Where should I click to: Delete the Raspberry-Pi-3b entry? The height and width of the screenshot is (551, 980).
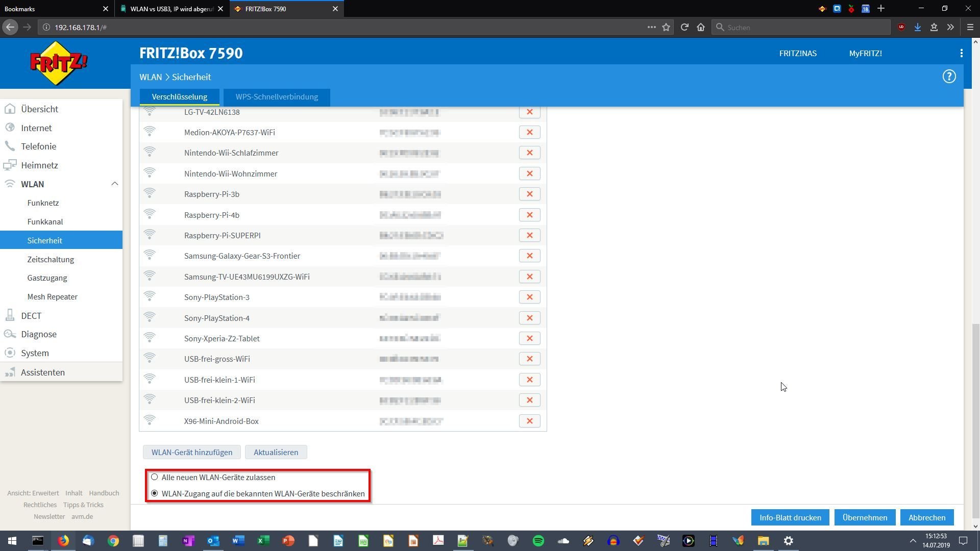pos(529,194)
